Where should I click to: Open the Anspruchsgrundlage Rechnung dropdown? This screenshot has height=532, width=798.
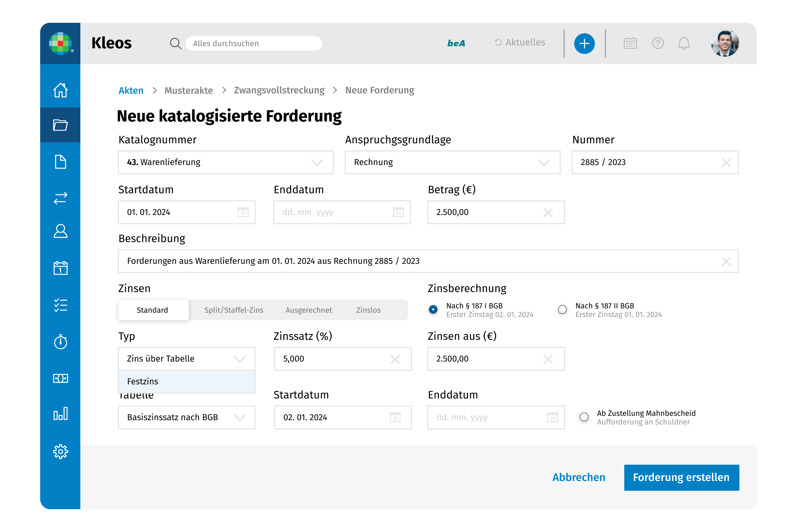452,163
